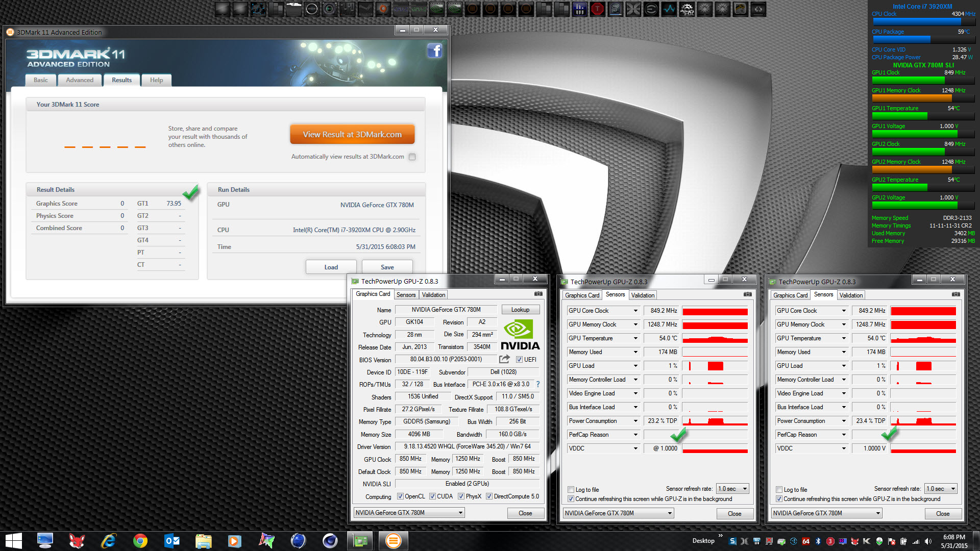Viewport: 980px width, 551px height.
Task: Click the Steam icon in the top dock
Action: point(365,9)
